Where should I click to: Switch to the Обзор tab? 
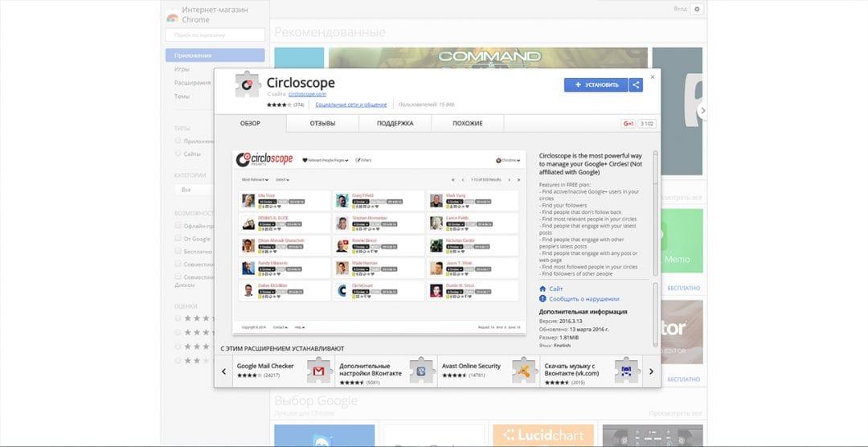tap(250, 124)
